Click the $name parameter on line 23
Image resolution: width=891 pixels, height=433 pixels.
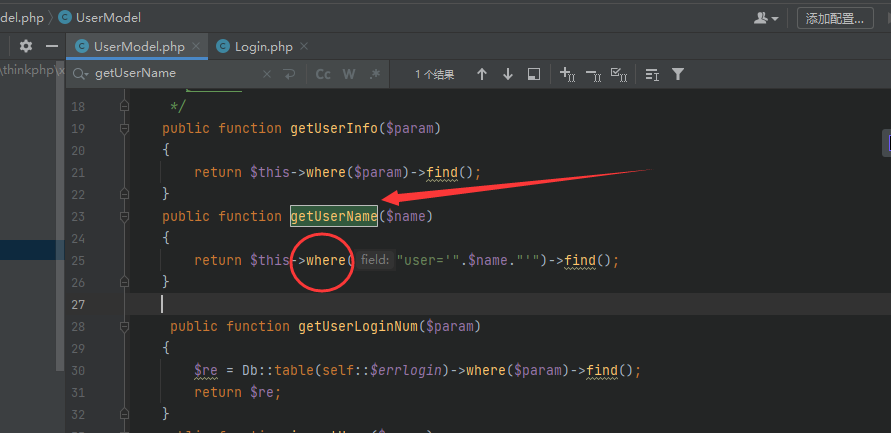click(x=406, y=216)
